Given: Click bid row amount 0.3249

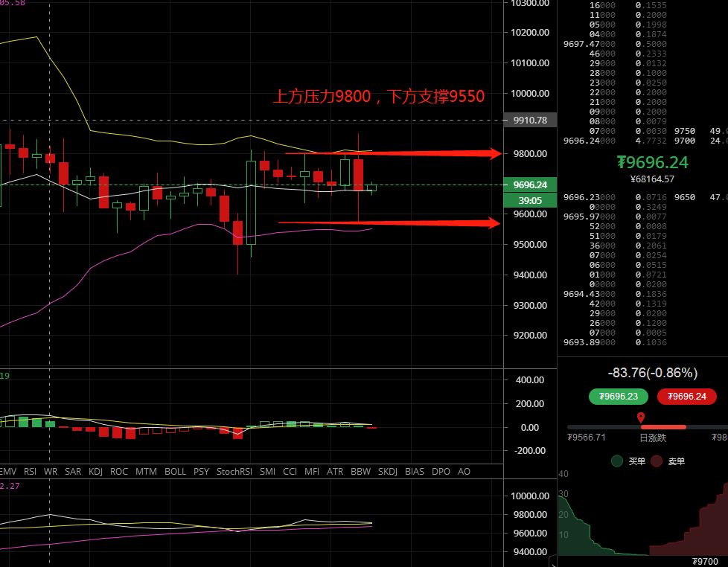Looking at the screenshot, I should tap(651, 207).
